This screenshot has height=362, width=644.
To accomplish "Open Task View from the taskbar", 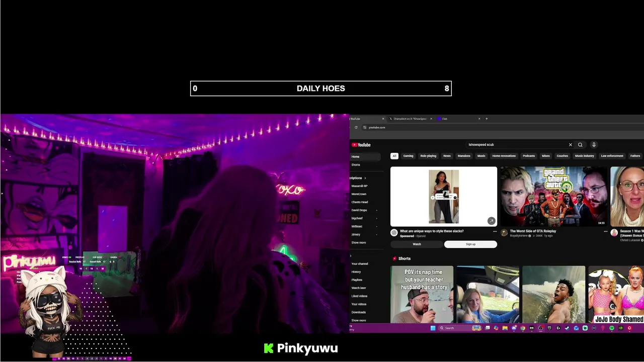I will 487,328.
